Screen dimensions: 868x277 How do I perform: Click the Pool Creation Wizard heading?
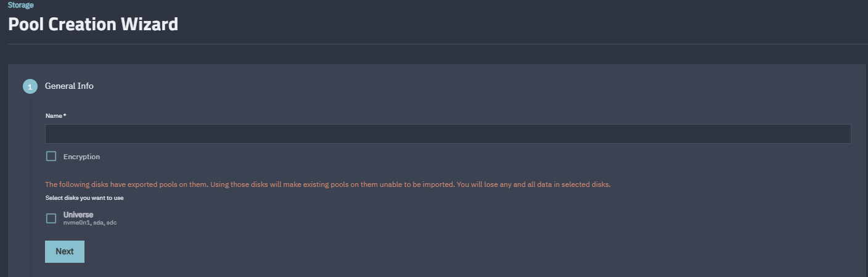coord(93,25)
